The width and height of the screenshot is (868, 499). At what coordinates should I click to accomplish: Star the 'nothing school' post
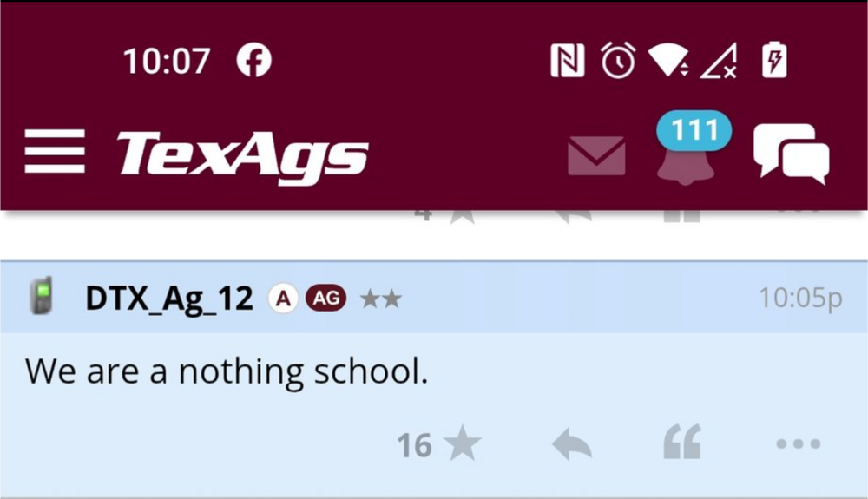point(462,444)
